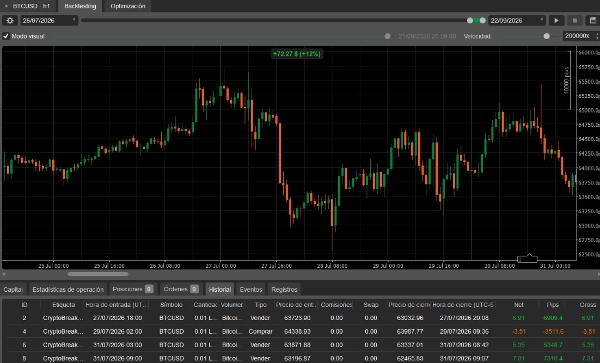Open the Capital tab
600x363 pixels.
coord(13,290)
